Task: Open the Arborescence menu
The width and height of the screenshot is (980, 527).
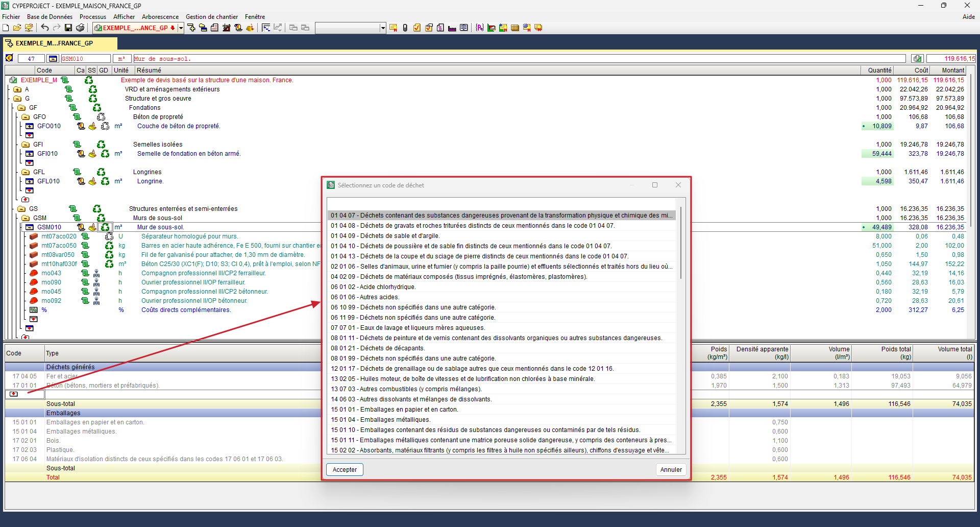Action: [x=160, y=17]
